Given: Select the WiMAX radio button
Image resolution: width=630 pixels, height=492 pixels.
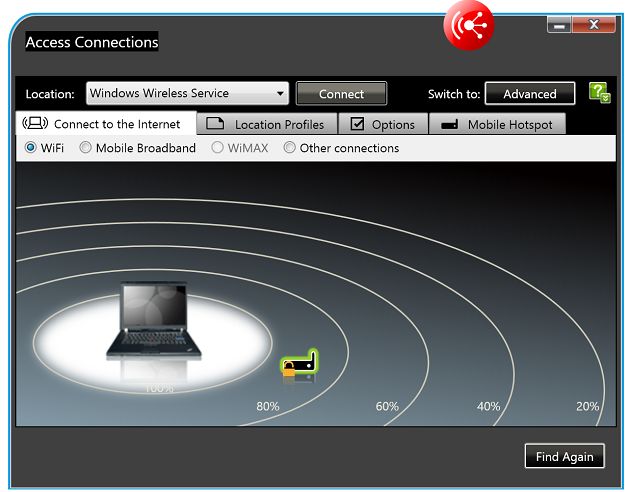Looking at the screenshot, I should 217,147.
